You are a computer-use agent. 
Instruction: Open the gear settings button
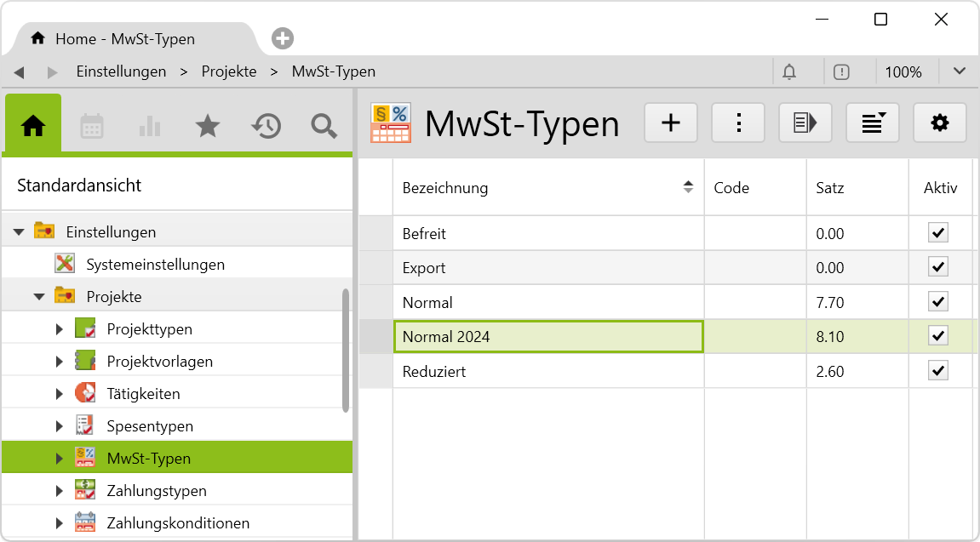click(x=940, y=123)
